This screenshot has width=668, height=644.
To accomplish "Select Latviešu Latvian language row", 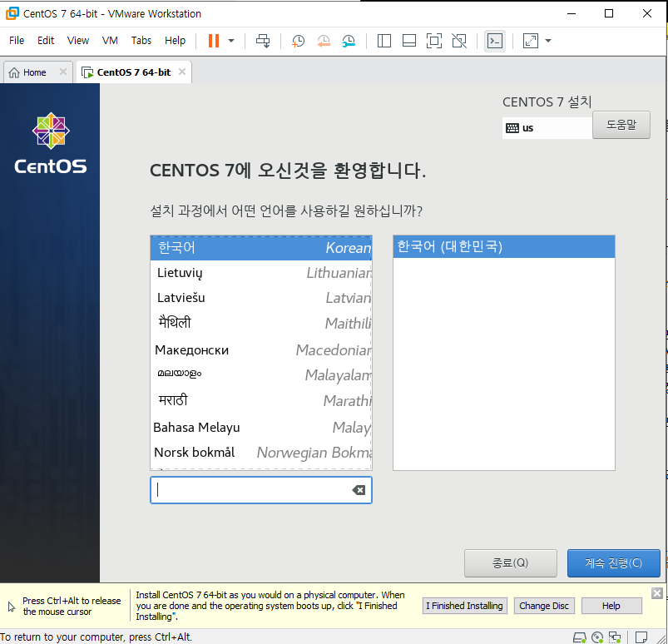I will tap(260, 298).
